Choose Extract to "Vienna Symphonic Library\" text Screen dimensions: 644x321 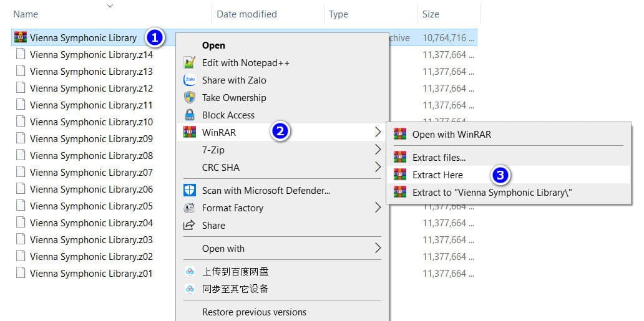click(x=492, y=193)
